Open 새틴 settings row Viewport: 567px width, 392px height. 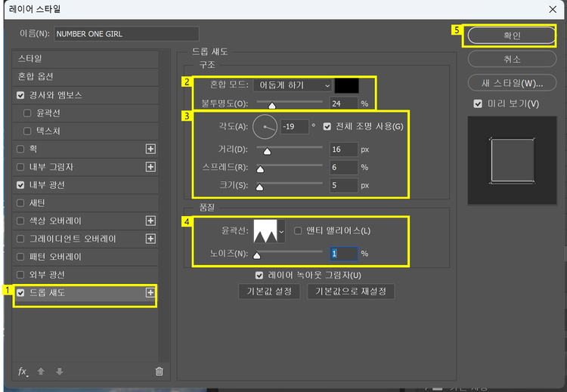tap(85, 203)
